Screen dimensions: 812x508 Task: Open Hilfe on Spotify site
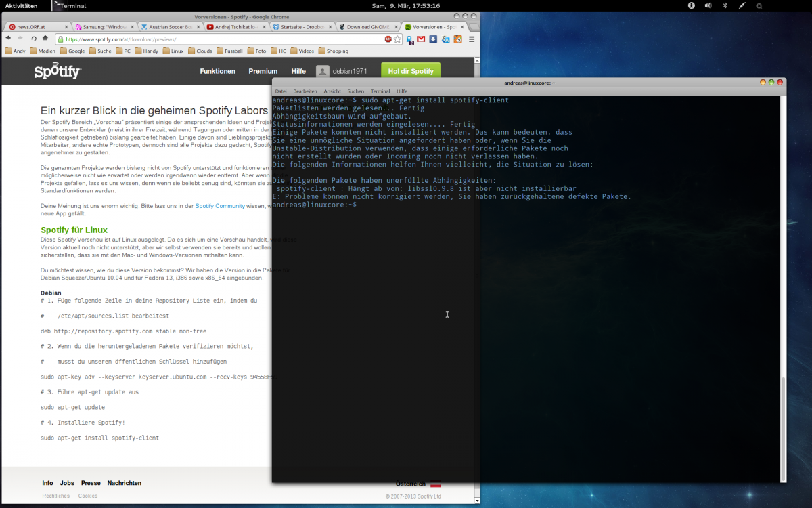(x=298, y=71)
